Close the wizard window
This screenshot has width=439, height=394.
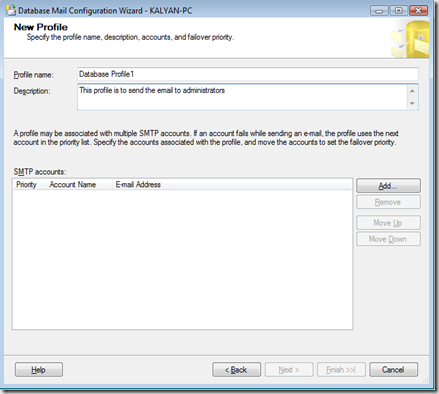click(418, 11)
